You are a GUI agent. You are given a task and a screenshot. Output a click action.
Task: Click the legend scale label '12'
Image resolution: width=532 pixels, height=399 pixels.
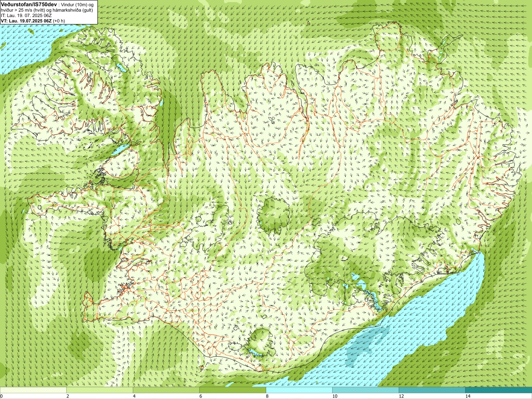pos(401,396)
